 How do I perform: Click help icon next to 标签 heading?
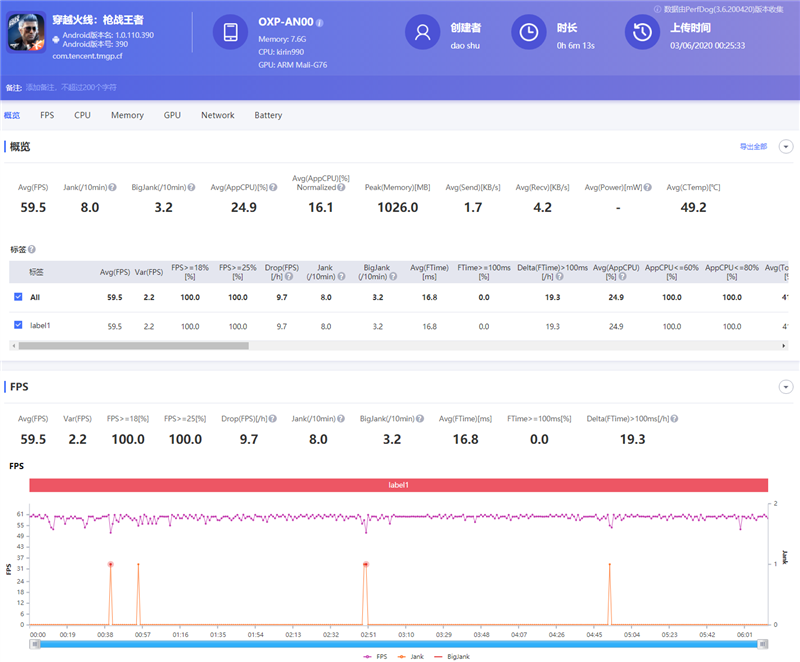point(32,250)
